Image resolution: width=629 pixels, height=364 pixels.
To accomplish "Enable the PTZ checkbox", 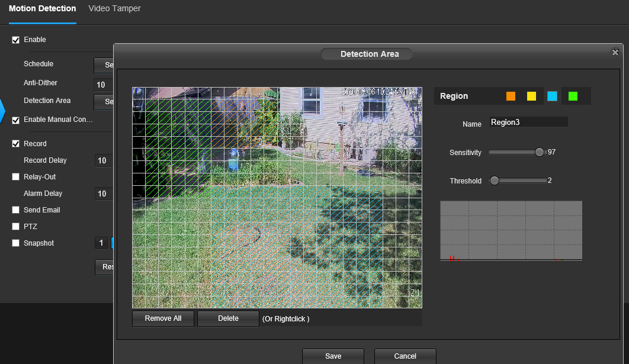I will point(15,227).
